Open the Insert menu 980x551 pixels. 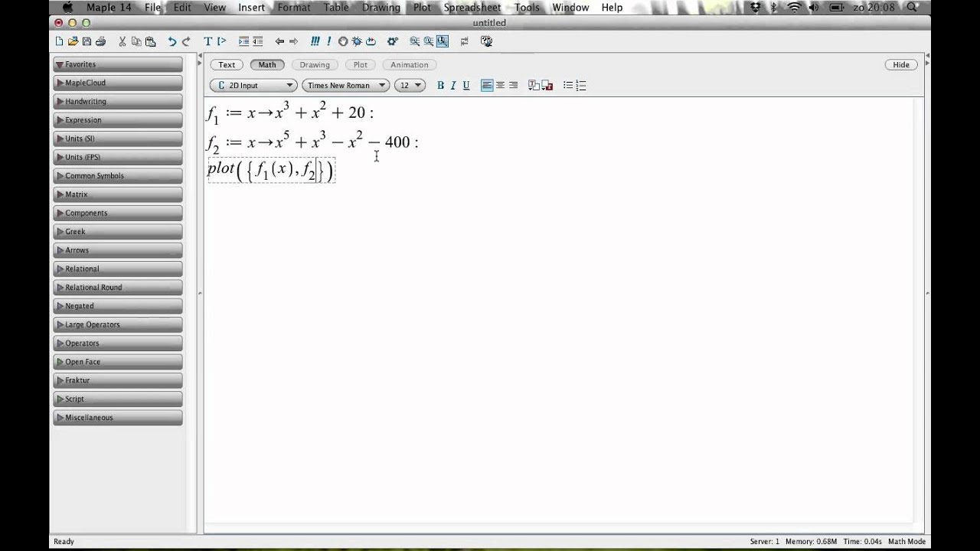coord(251,8)
